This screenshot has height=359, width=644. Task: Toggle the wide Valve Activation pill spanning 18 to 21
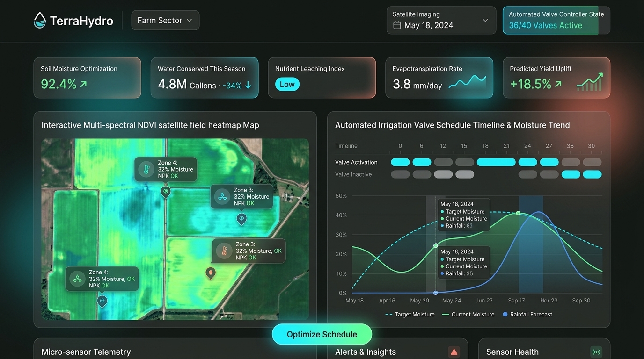[x=496, y=162]
